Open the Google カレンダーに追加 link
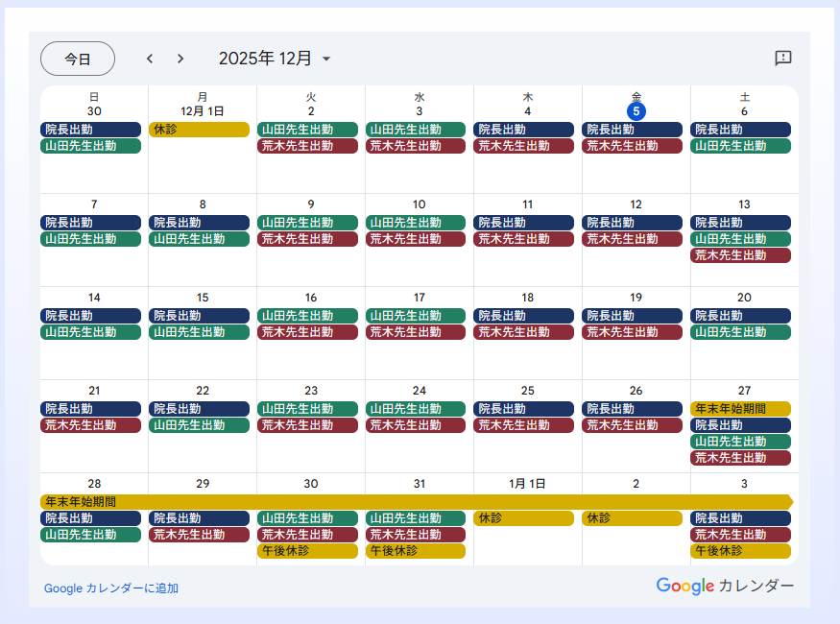The height and width of the screenshot is (624, 840). [111, 588]
